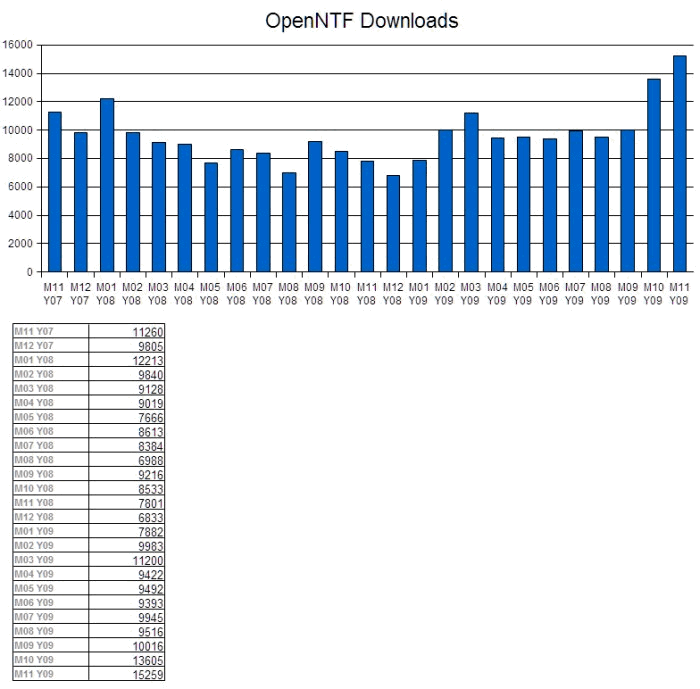Click the M03 Y09 bar in chart
The width and height of the screenshot is (700, 689).
[x=471, y=192]
